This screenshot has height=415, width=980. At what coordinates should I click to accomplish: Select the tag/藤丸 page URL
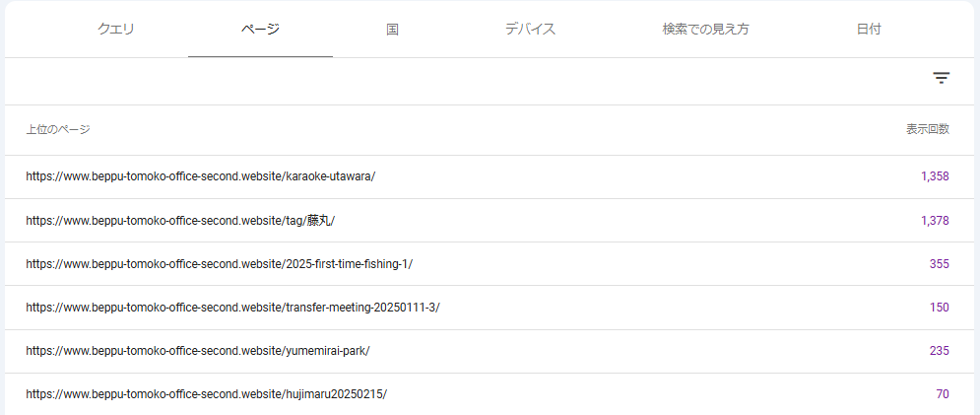click(x=180, y=221)
